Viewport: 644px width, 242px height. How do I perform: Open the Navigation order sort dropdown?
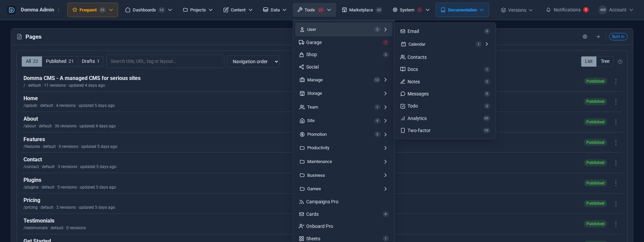click(253, 62)
